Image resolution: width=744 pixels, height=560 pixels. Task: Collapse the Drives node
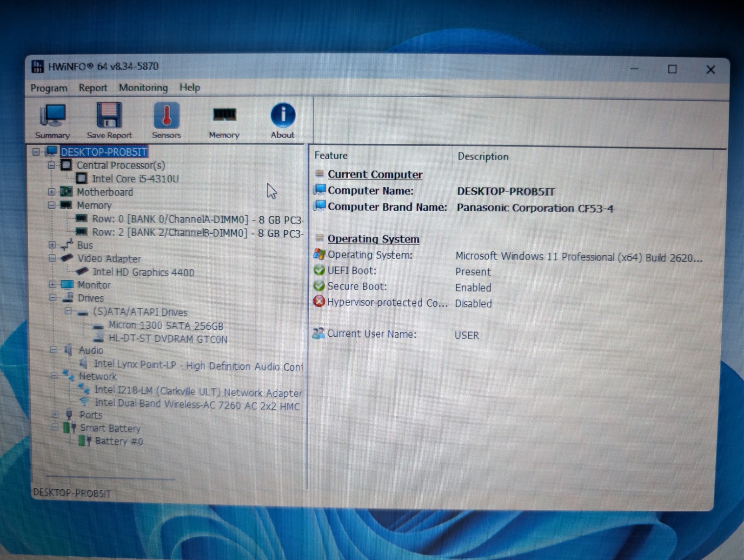53,297
